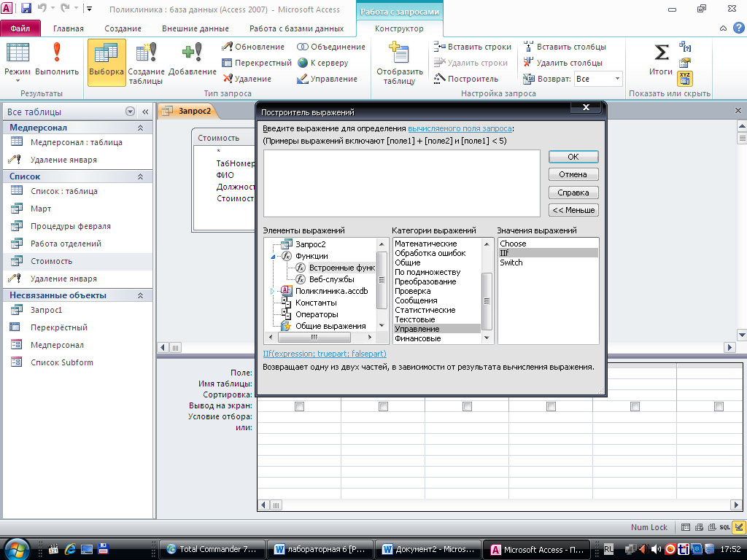Screen dimensions: 747x560
Task: Click the save icon in quick access toolbar
Action: tap(26, 8)
